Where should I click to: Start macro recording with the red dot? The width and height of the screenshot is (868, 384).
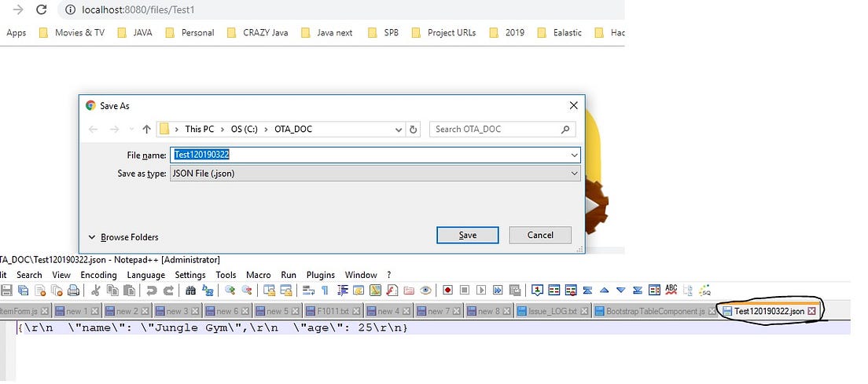pyautogui.click(x=447, y=290)
